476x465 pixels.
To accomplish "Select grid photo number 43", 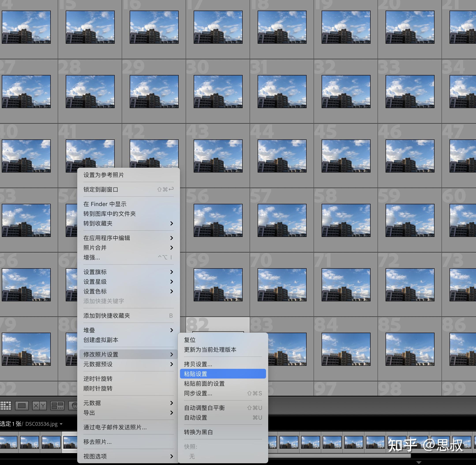I will point(218,156).
